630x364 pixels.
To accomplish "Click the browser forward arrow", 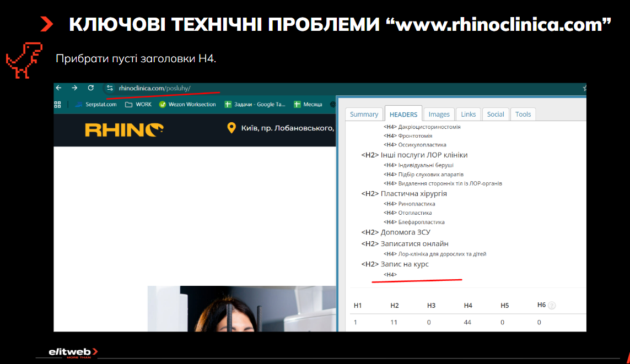I will [74, 88].
